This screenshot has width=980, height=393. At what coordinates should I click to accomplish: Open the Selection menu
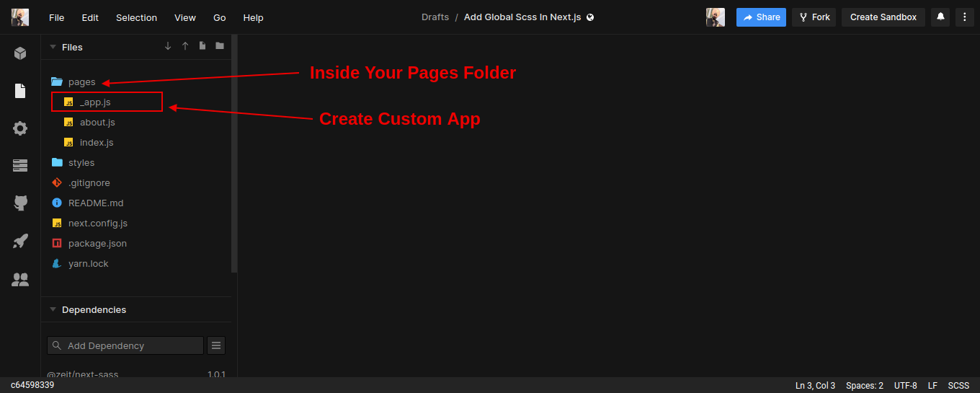(x=136, y=17)
